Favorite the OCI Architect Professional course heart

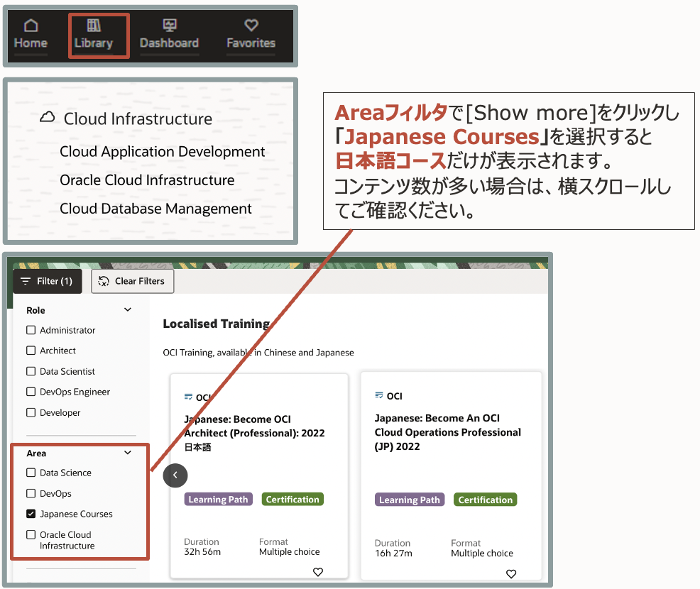point(318,572)
